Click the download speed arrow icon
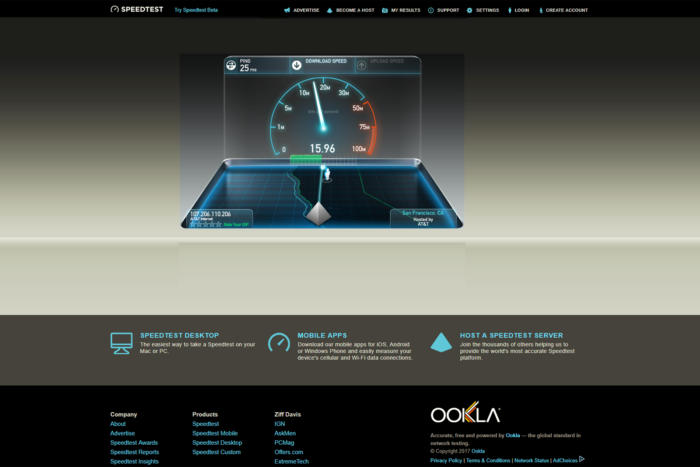The height and width of the screenshot is (467, 700). point(296,65)
